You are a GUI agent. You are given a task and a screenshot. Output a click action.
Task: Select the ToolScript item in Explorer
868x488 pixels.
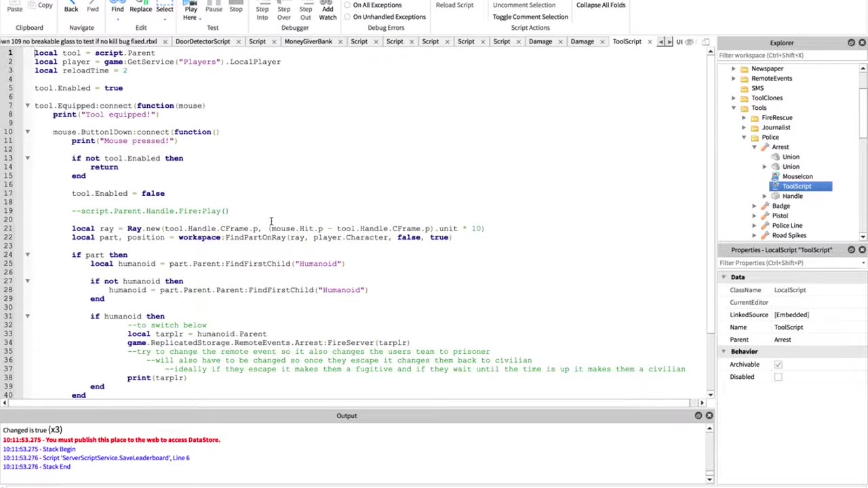800,186
